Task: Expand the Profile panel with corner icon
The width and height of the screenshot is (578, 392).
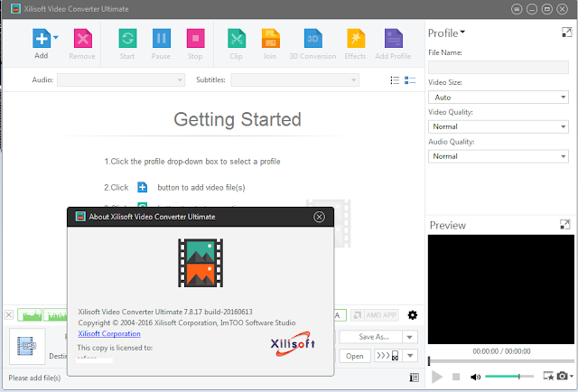Action: pos(566,33)
